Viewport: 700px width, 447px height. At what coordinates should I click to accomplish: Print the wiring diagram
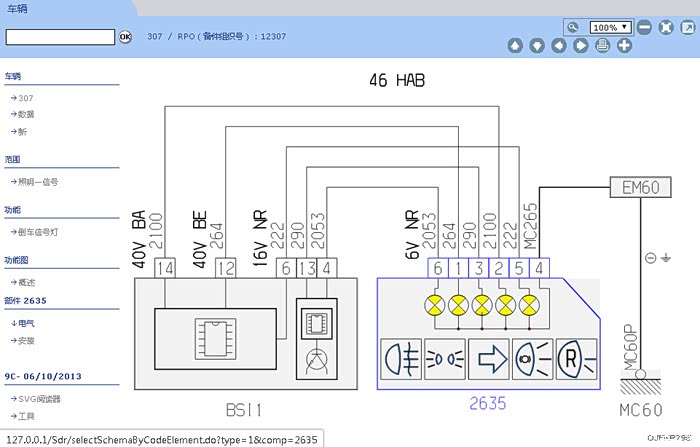(x=602, y=45)
